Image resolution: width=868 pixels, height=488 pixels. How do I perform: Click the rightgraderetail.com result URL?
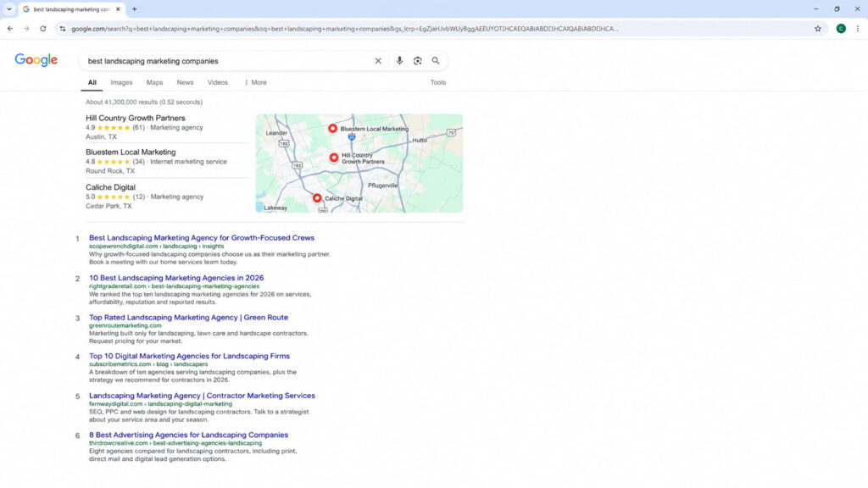tap(174, 286)
